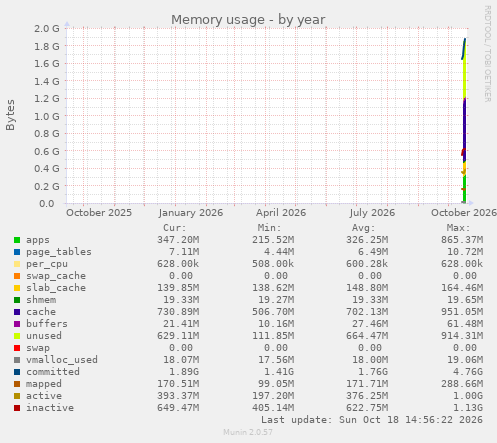This screenshot has height=443, width=497.
Task: Click the unused lime legend swatch
Action: pos(17,336)
